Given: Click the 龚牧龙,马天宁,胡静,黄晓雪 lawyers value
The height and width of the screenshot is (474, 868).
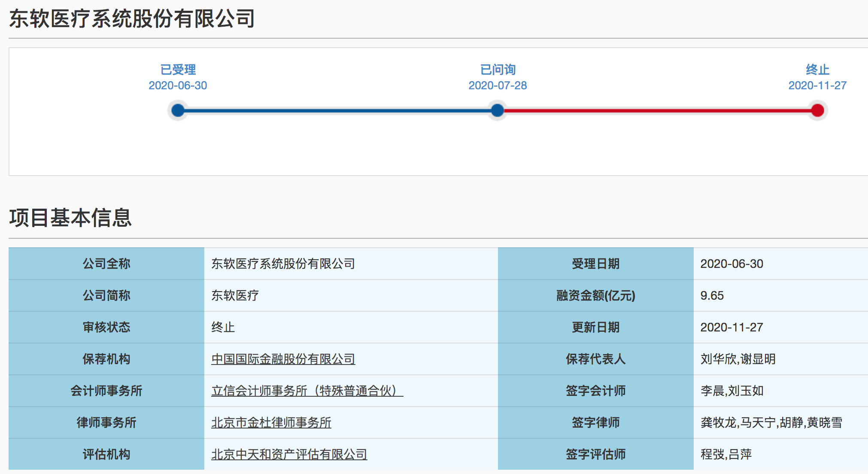Looking at the screenshot, I should [x=771, y=422].
